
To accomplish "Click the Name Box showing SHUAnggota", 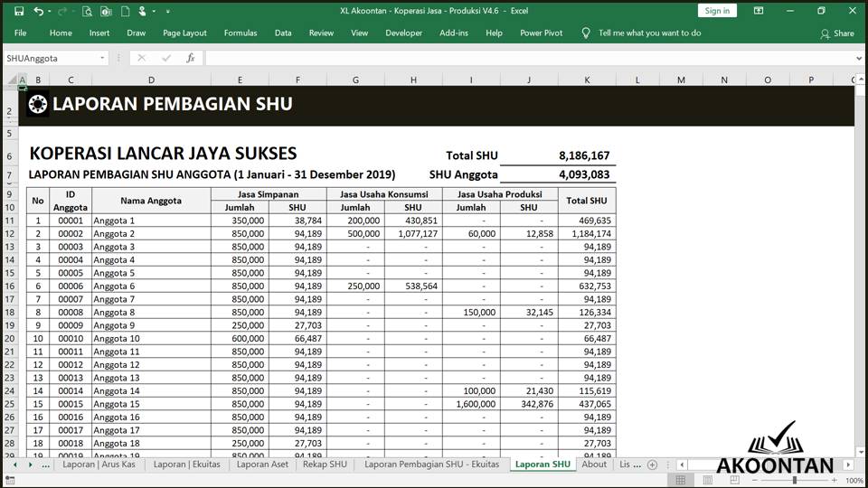I will [51, 58].
